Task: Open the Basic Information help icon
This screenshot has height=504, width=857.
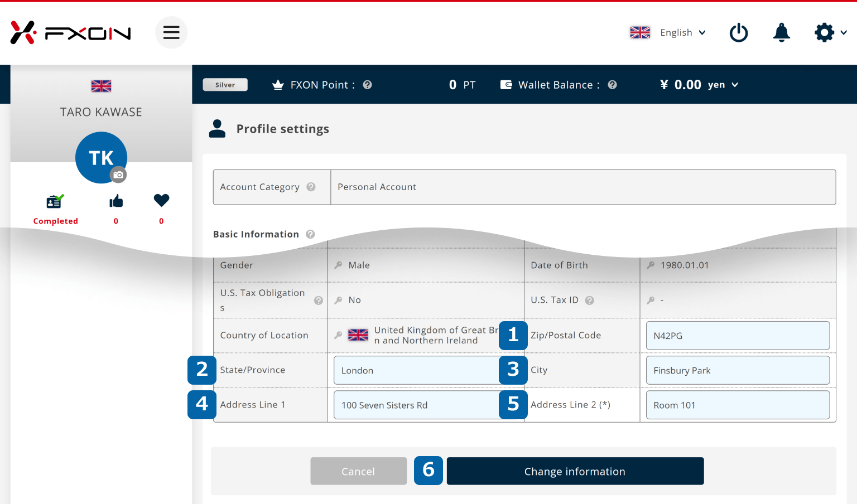Action: click(310, 234)
